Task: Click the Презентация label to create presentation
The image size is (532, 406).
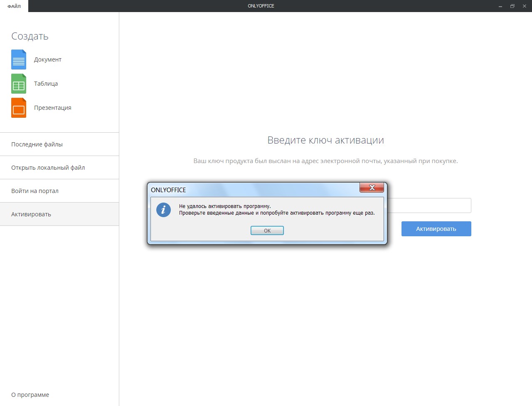Action: pos(53,108)
